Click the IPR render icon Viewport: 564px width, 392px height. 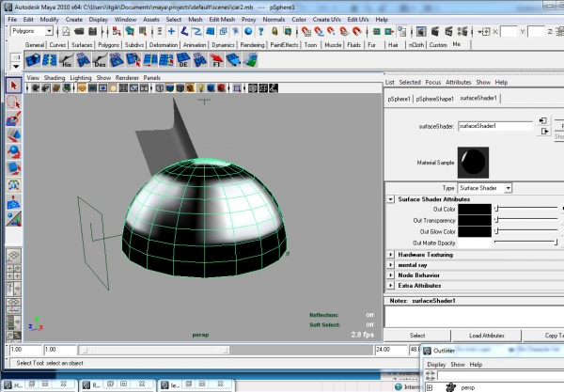click(449, 32)
